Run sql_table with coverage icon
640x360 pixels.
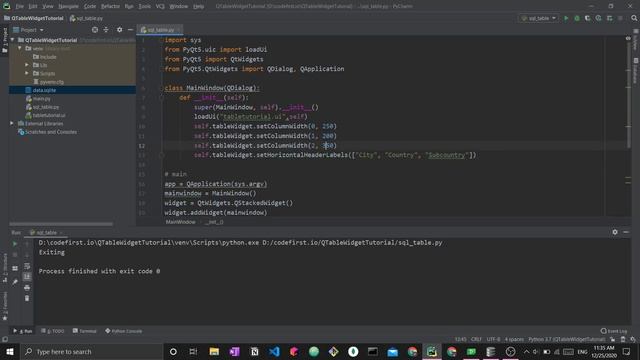588,18
